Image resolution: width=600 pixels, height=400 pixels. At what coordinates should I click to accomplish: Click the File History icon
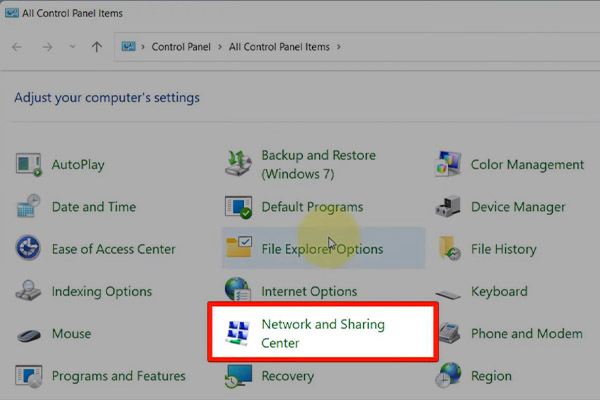(x=450, y=248)
